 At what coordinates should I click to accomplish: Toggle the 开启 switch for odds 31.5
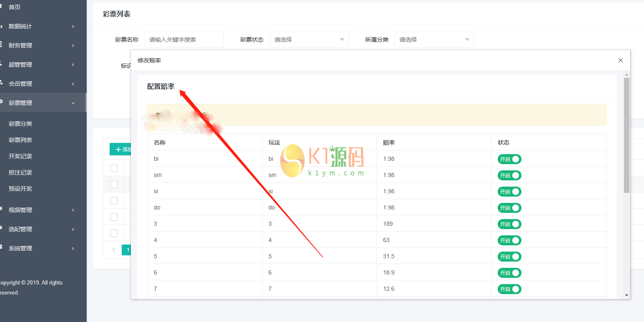tap(509, 257)
